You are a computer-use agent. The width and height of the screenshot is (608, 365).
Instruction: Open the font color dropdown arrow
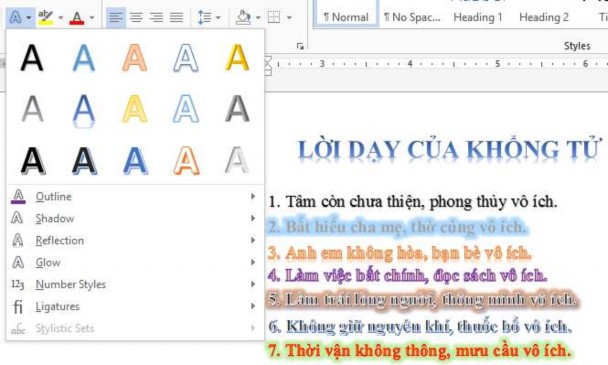92,18
